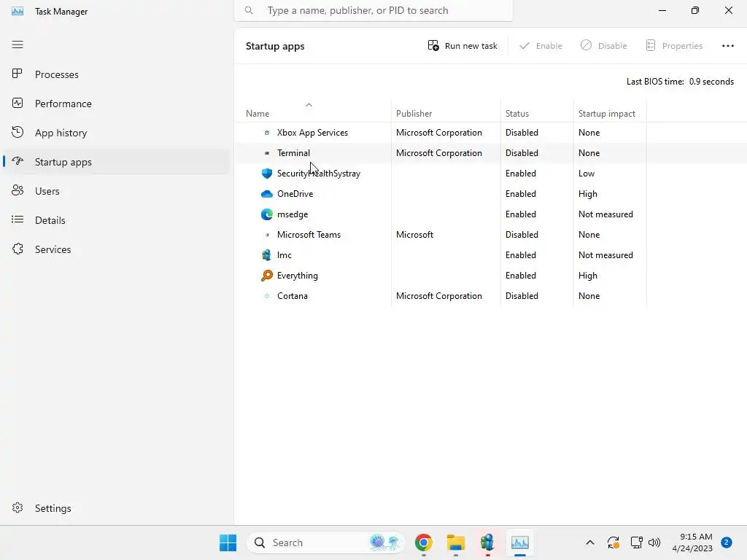Click the msedge entry name
747x560 pixels.
pos(293,214)
